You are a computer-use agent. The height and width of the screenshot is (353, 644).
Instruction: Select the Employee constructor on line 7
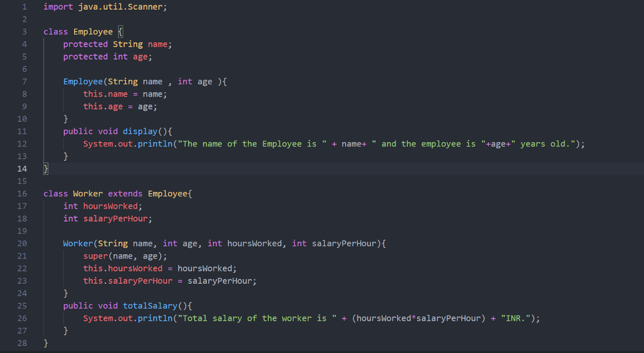[x=83, y=81]
